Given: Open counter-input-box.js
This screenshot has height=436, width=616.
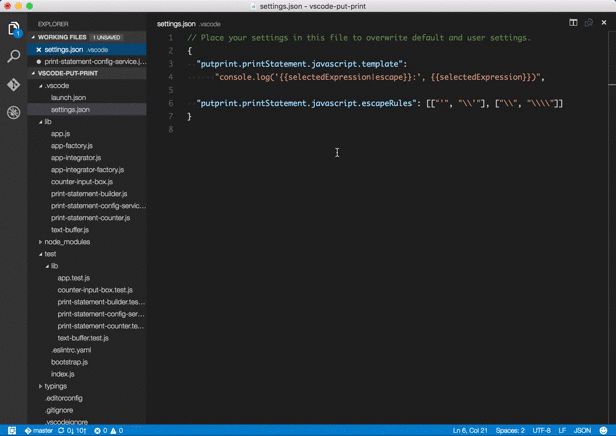Looking at the screenshot, I should (82, 182).
